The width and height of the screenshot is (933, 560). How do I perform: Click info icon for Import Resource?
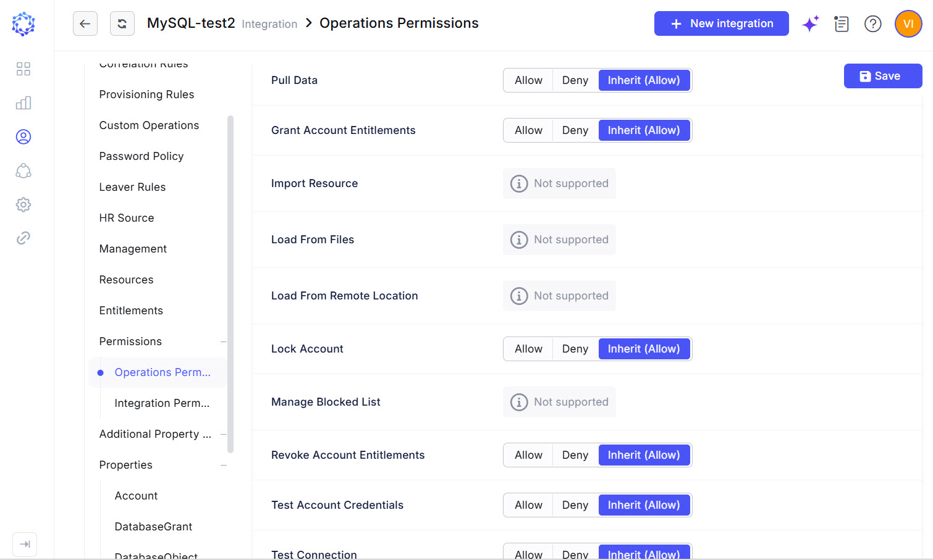519,183
